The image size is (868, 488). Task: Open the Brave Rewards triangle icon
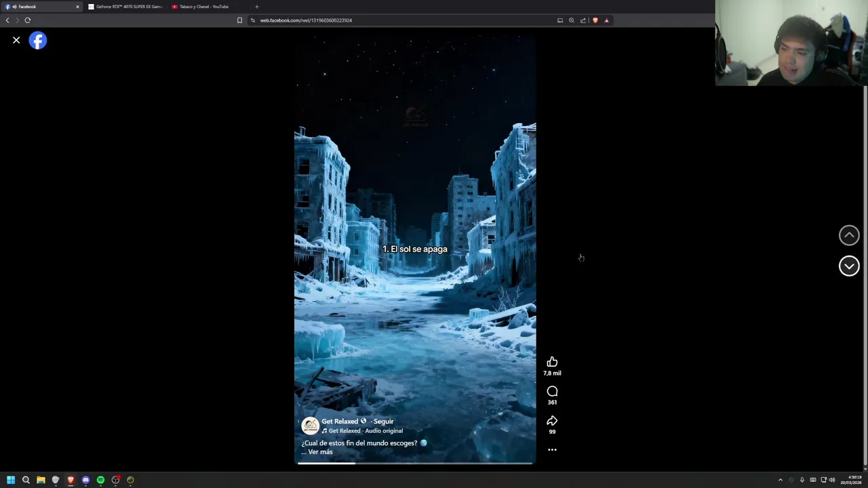click(607, 20)
